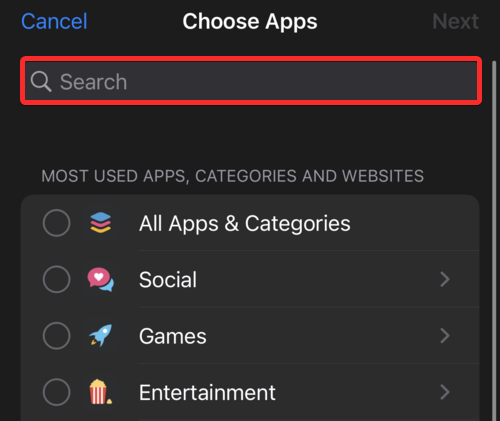Click the magnifying glass search icon
Viewport: 500px width, 421px height.
[x=41, y=81]
